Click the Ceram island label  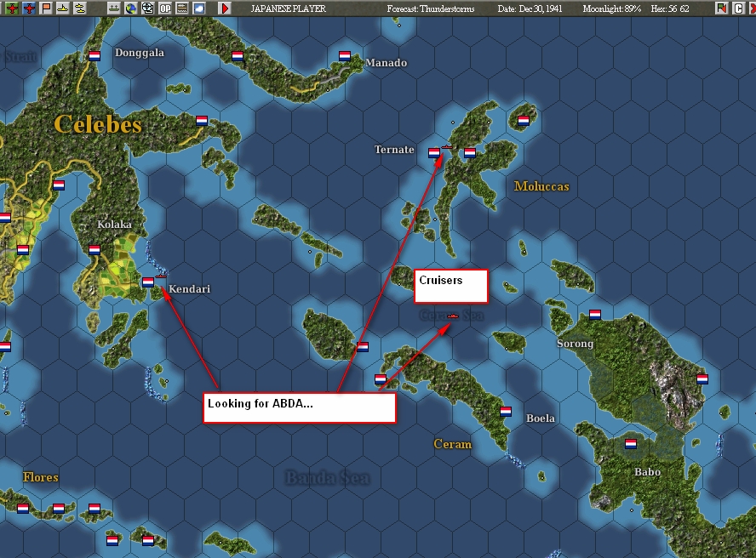452,444
